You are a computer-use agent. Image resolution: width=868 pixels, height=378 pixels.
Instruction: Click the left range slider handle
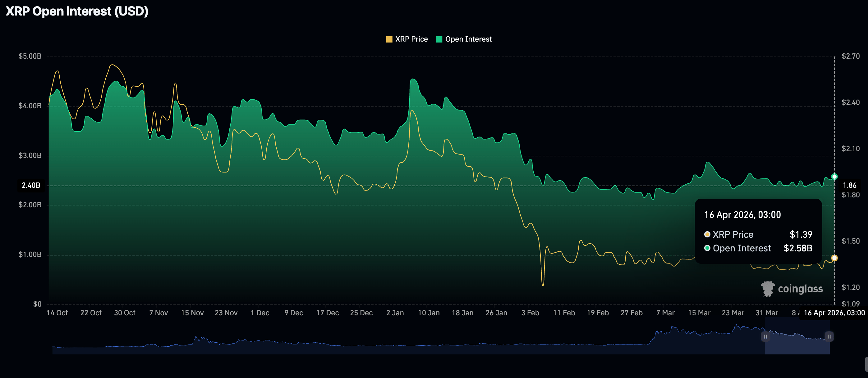pos(765,337)
